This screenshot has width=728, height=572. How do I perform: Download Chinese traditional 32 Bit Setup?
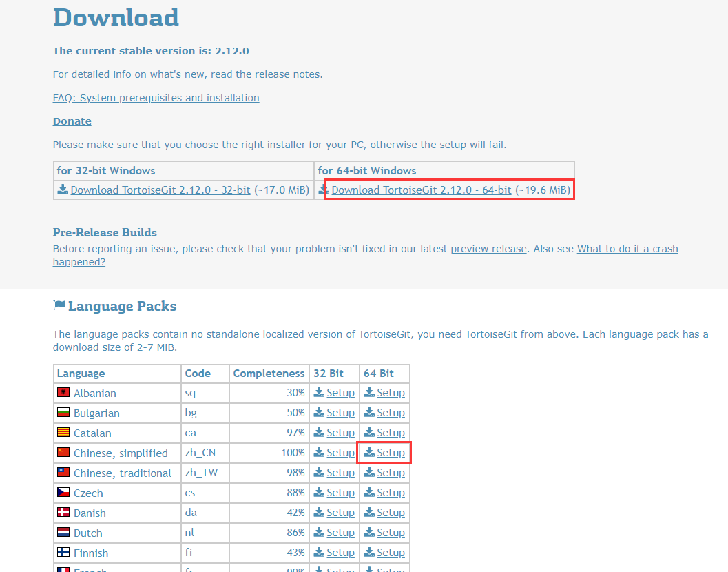tap(340, 473)
